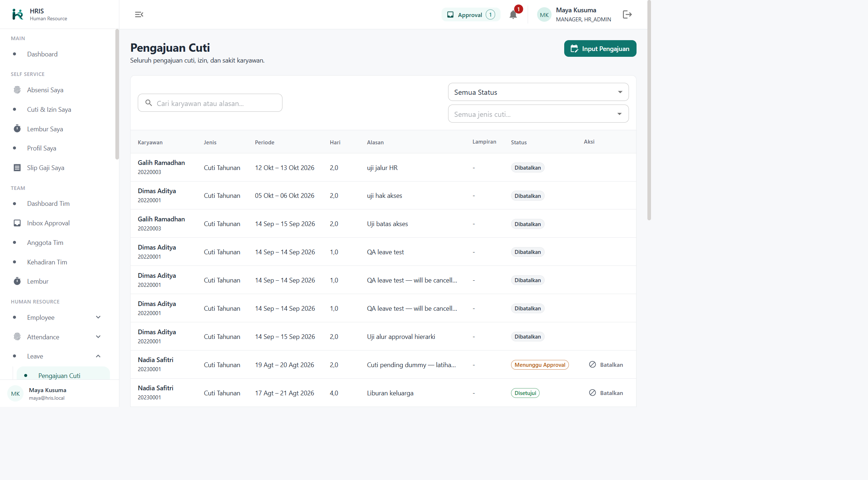Click the logout icon
868x480 pixels.
tap(627, 14)
